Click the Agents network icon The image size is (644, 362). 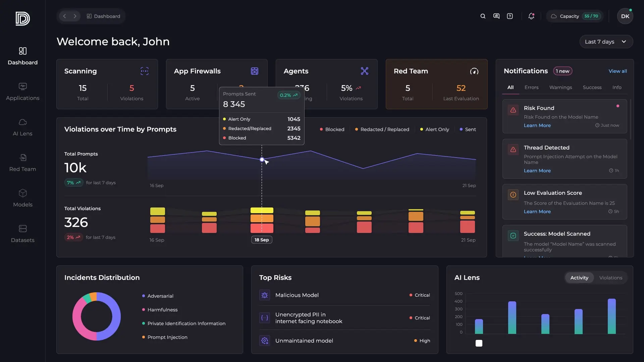[x=364, y=71]
